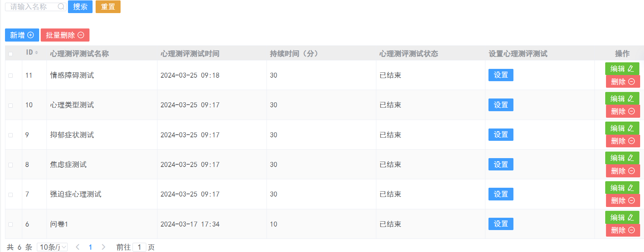Go to the previous page arrow
Image resolution: width=644 pixels, height=252 pixels.
[78, 247]
